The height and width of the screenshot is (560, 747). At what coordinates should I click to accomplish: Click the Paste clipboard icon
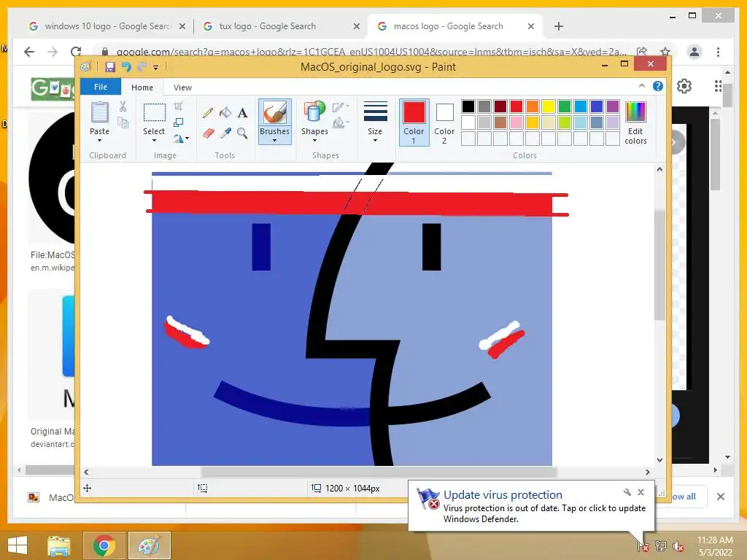click(x=99, y=112)
